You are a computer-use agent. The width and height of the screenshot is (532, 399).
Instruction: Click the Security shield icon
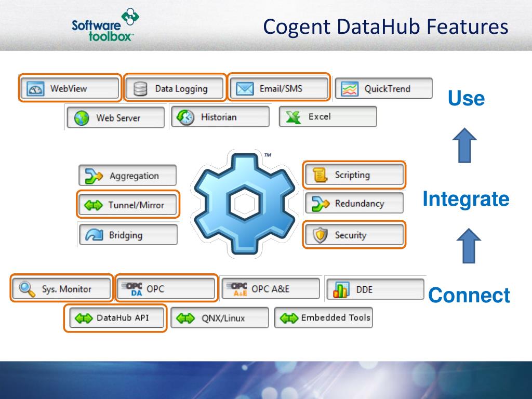(320, 235)
